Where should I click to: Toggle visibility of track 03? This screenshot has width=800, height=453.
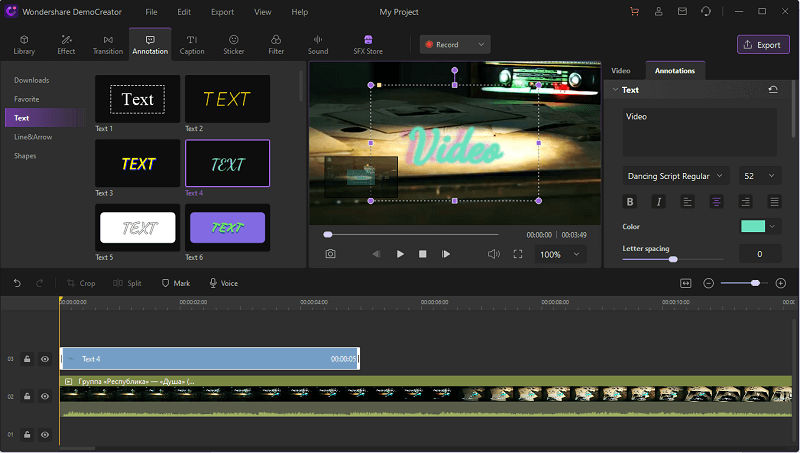(45, 359)
